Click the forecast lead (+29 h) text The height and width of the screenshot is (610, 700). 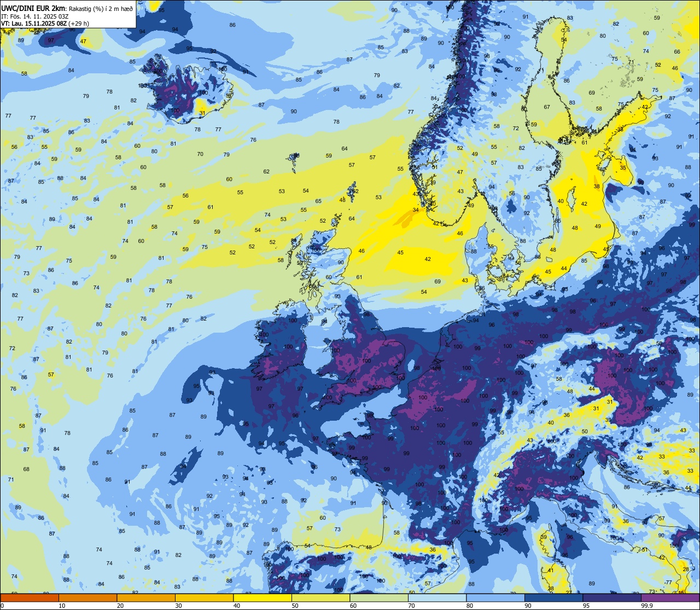point(79,24)
